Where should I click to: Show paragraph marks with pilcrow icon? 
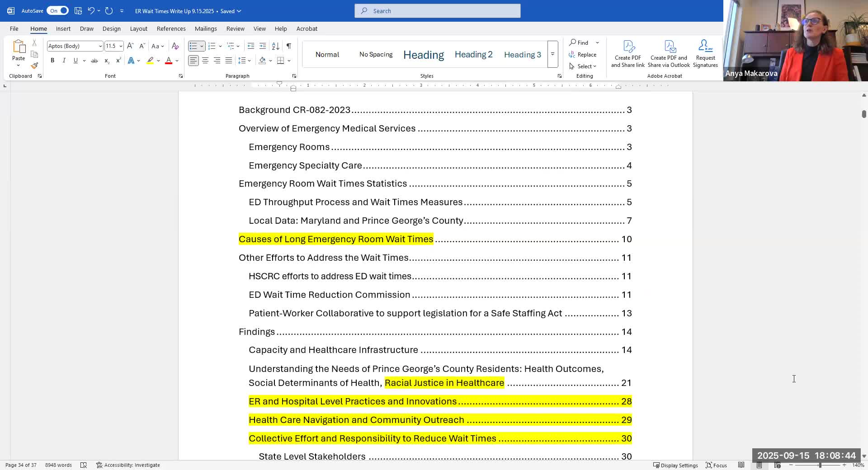point(288,46)
